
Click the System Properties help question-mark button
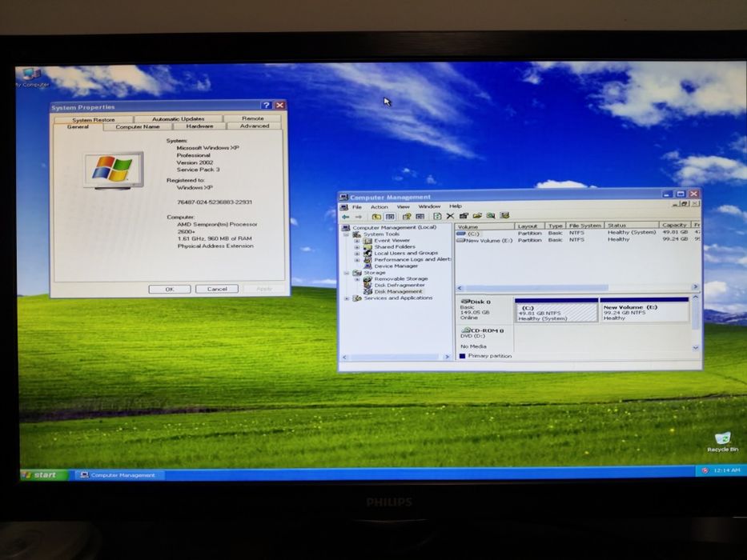[267, 106]
